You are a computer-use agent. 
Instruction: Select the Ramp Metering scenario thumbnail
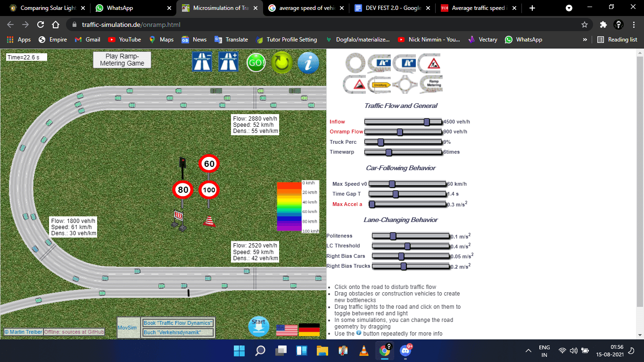point(430,84)
